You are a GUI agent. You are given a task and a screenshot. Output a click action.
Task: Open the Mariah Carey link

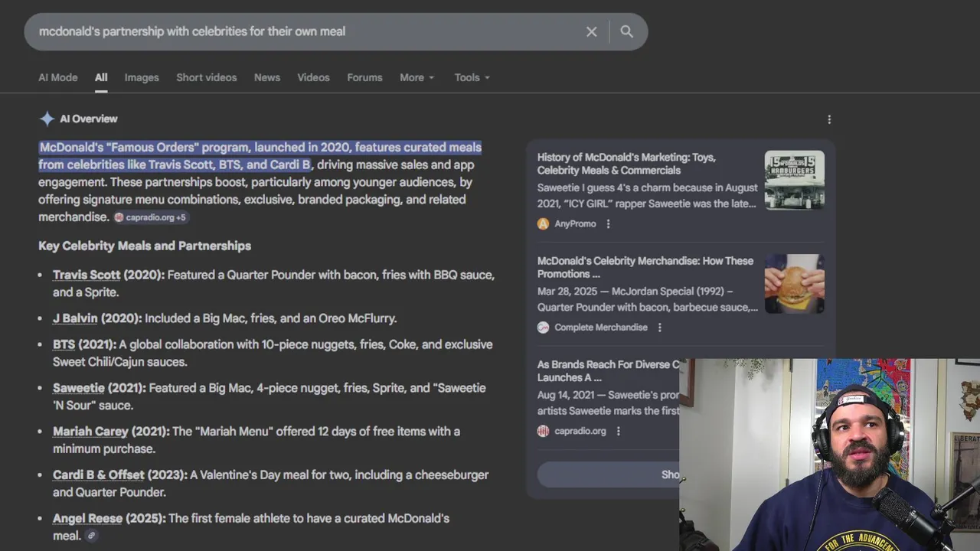(x=90, y=432)
